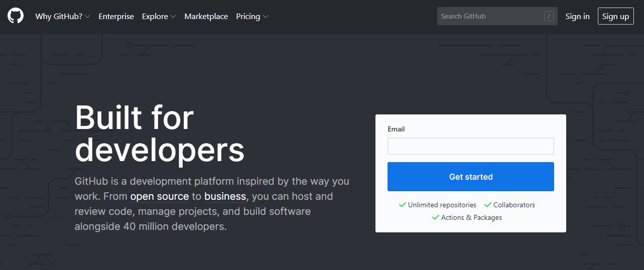
Task: Click the checkmark beside Collaborators
Action: coord(487,205)
